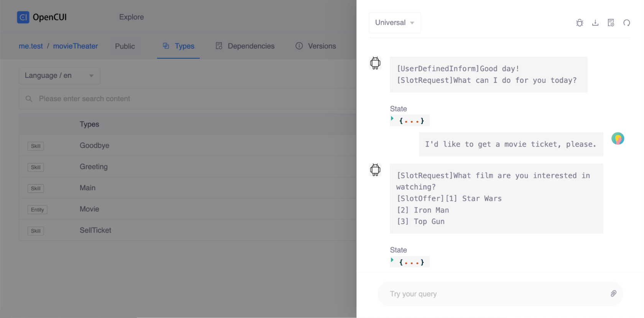Click the download icon in chat panel

[x=595, y=23]
